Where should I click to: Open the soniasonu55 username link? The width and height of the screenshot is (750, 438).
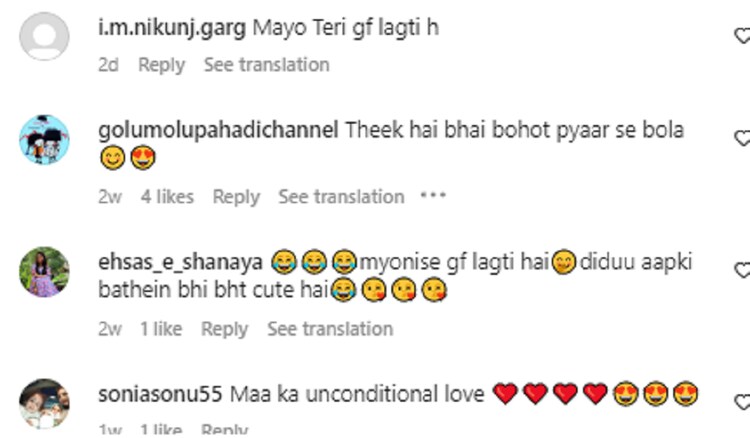click(162, 394)
